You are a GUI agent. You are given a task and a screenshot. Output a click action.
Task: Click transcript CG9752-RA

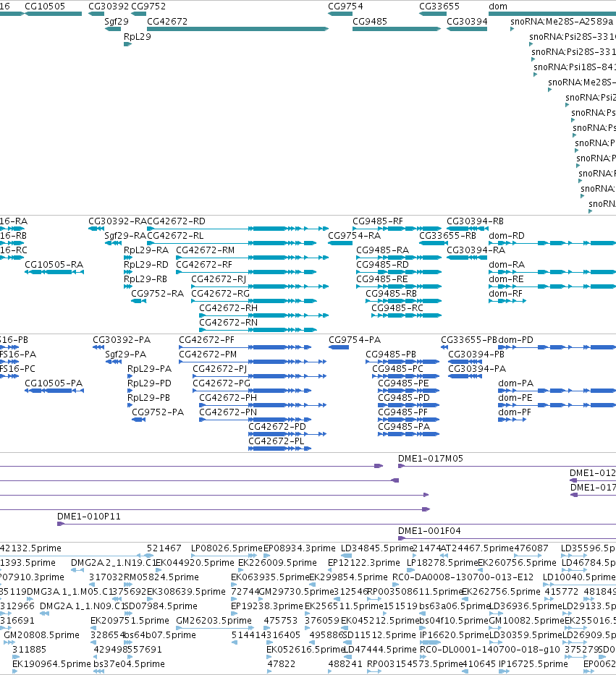coord(139,301)
